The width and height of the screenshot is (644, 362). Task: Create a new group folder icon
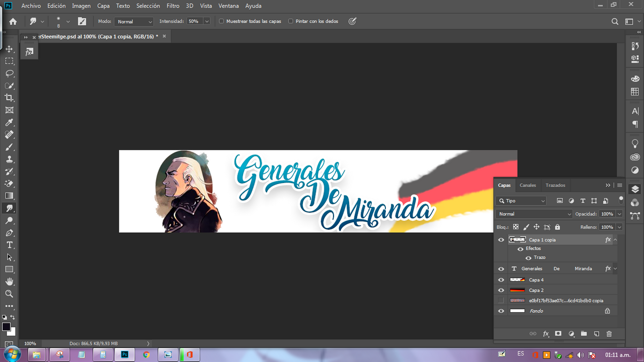[584, 334]
